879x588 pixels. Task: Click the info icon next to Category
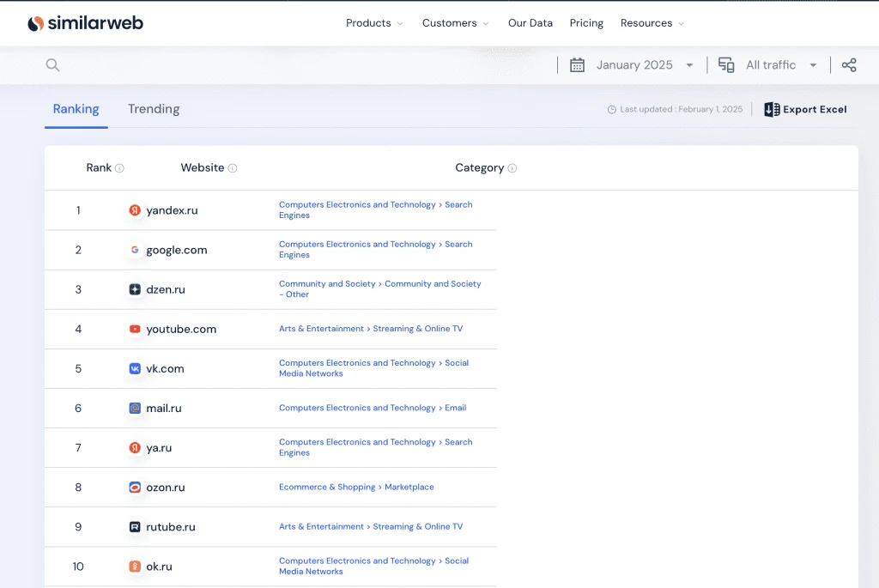(512, 168)
